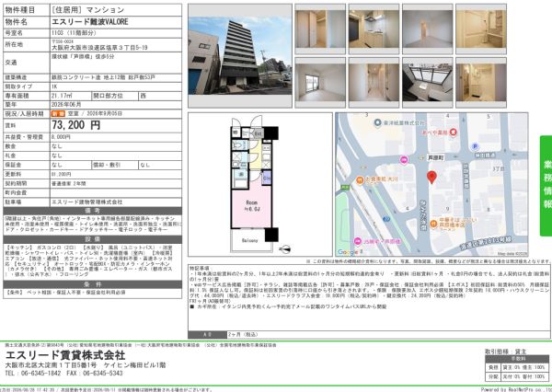552x392 pixels.
Task: Open the washroom vanity thumbnail in bottom row
Action: (481, 83)
